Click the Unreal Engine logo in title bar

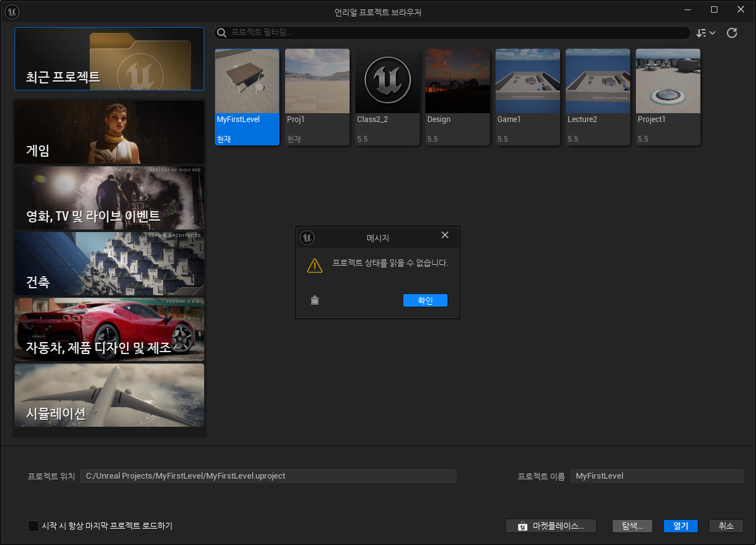pyautogui.click(x=12, y=11)
